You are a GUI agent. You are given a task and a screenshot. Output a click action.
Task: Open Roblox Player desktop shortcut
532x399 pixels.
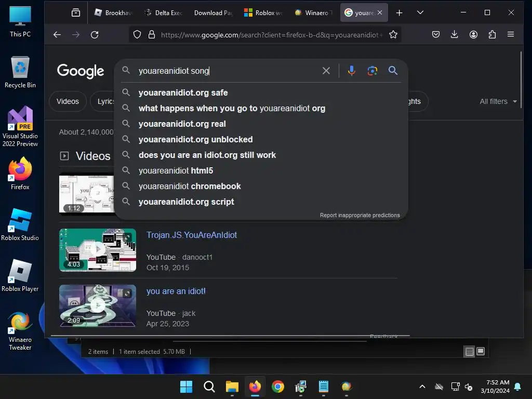point(20,275)
